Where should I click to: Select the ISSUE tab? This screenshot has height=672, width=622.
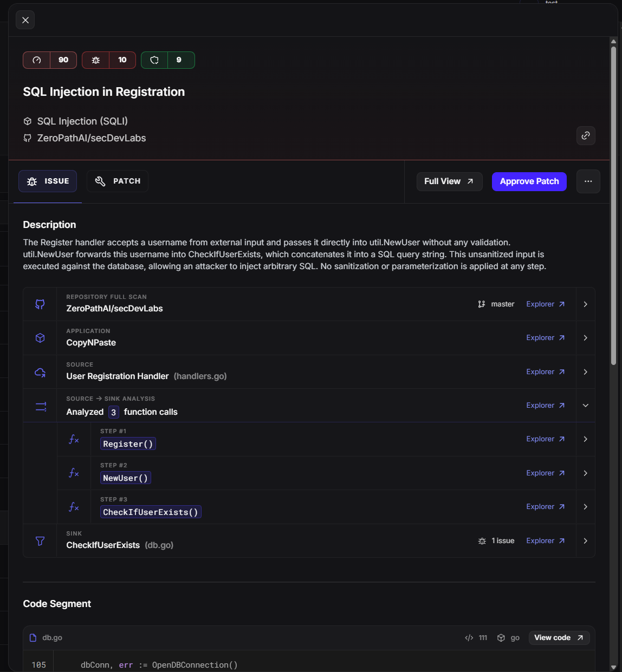[48, 181]
